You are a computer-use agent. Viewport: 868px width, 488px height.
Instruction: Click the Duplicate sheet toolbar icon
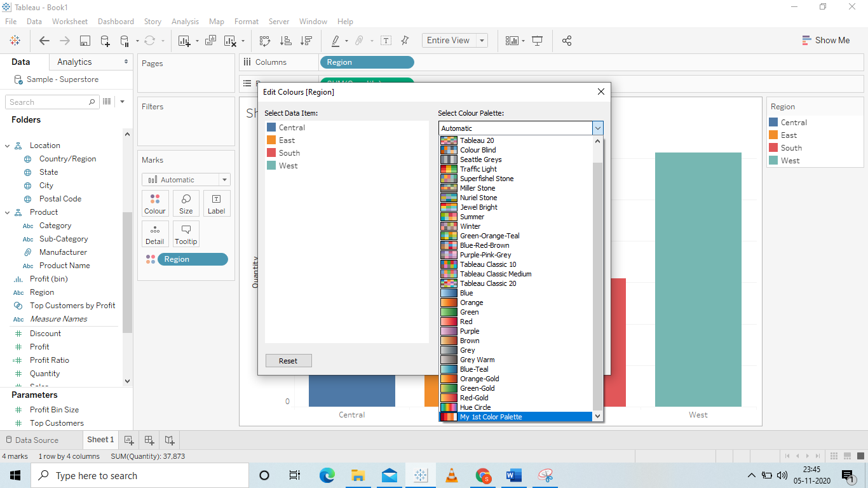[211, 41]
